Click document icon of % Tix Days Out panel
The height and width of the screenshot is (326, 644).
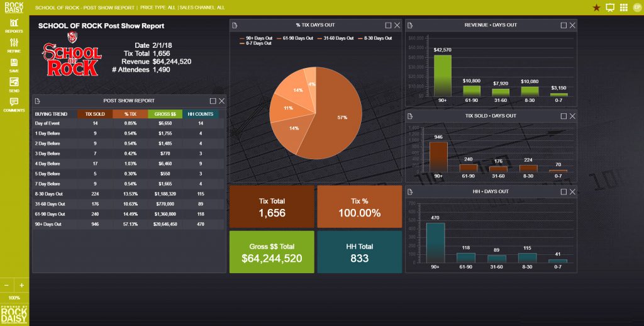(x=235, y=25)
